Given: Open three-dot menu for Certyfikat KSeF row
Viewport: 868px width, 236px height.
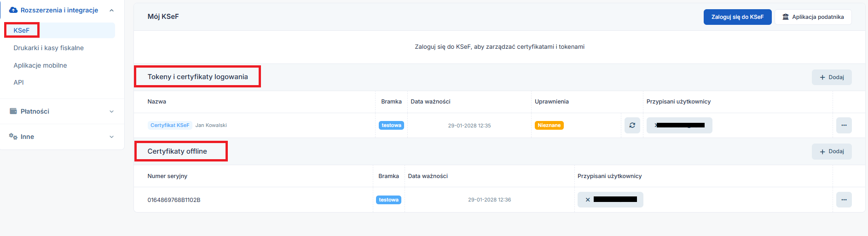Looking at the screenshot, I should point(844,125).
